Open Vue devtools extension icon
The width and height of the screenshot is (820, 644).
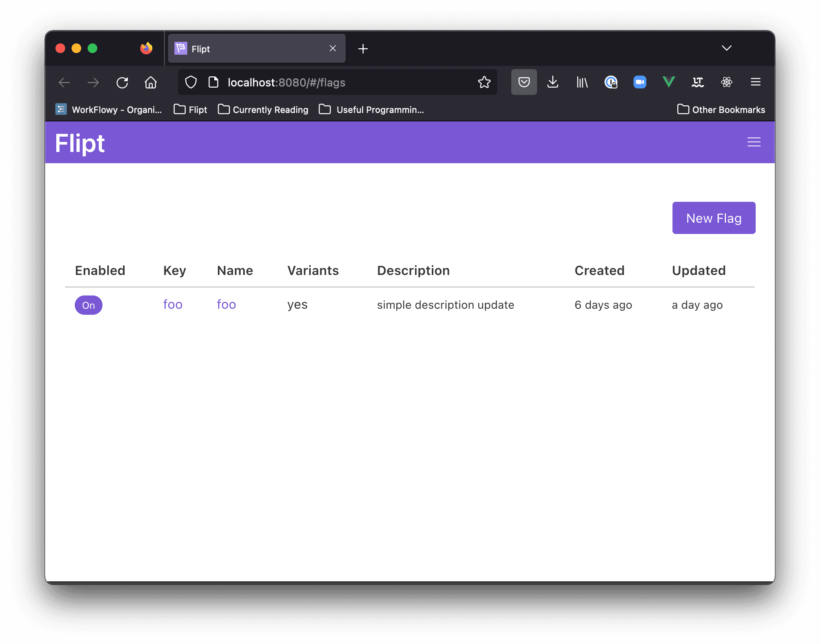(x=668, y=82)
